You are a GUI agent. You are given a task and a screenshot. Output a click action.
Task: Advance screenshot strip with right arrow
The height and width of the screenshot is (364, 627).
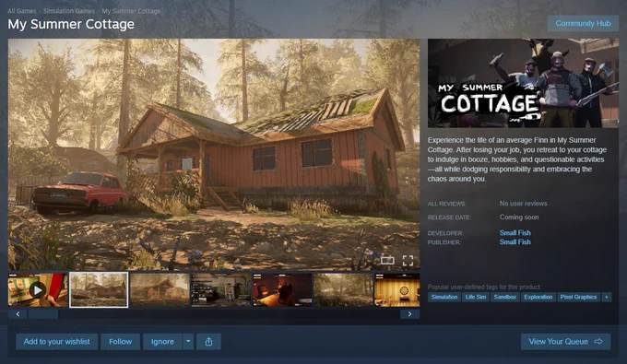(x=410, y=314)
